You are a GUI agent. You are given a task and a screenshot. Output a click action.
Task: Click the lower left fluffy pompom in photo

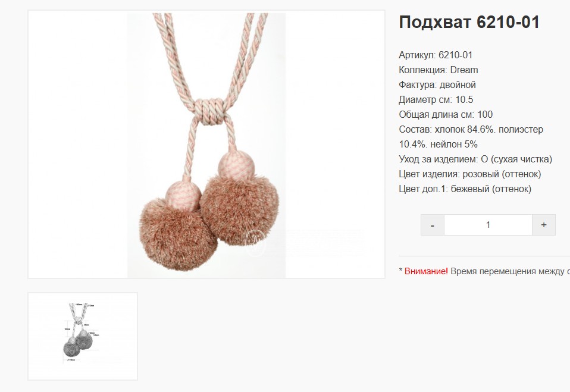178,234
